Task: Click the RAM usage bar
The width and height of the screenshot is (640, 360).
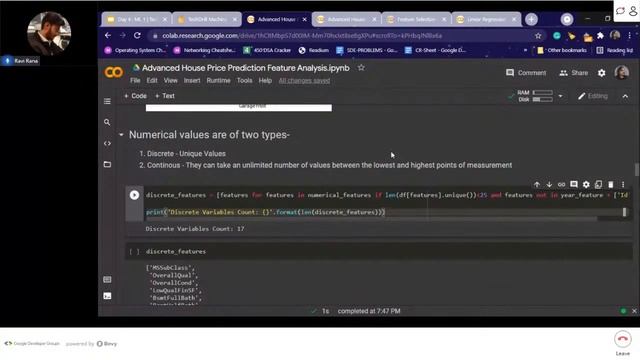Action: [x=543, y=93]
